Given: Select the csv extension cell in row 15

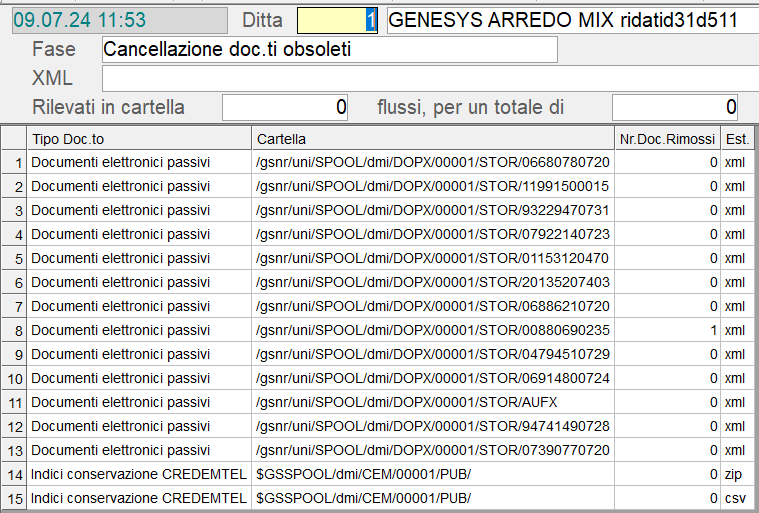Looking at the screenshot, I should (x=738, y=498).
